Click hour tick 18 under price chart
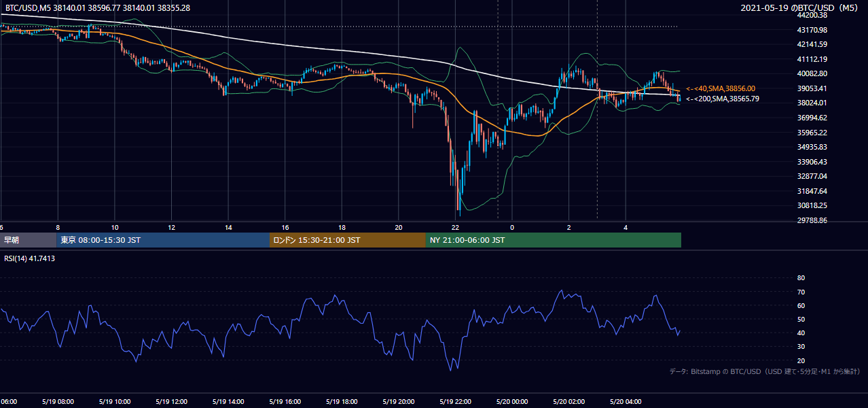Viewport: 868px width, 408px height. click(342, 227)
